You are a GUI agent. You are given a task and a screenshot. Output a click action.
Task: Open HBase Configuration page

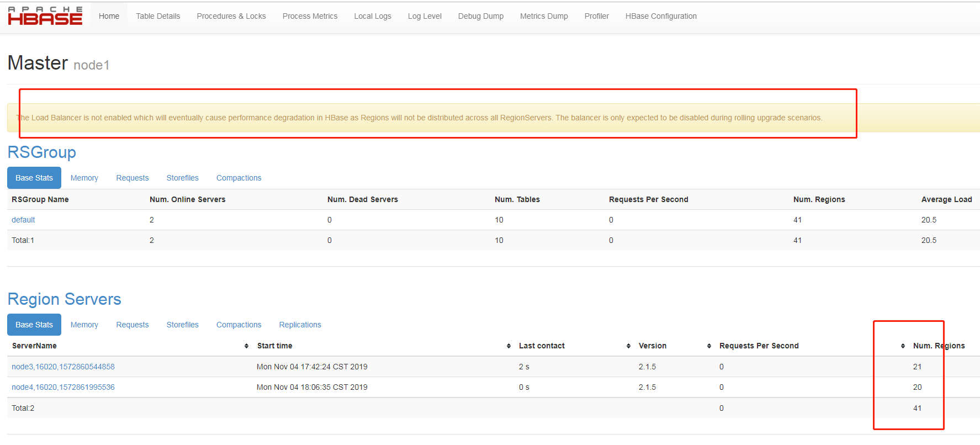coord(661,17)
